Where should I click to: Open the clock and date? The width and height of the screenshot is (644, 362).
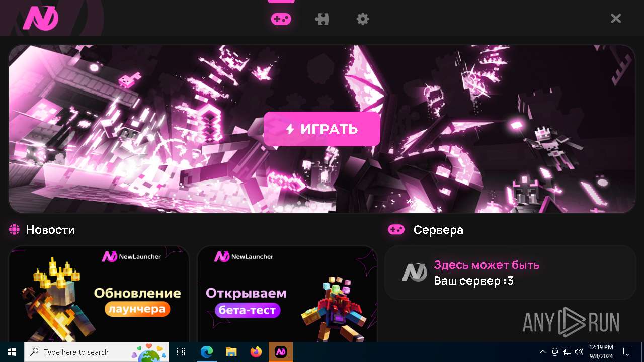(601, 352)
